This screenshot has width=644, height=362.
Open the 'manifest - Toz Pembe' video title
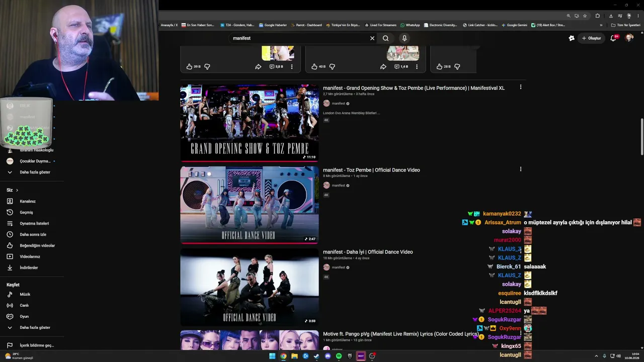click(x=371, y=170)
